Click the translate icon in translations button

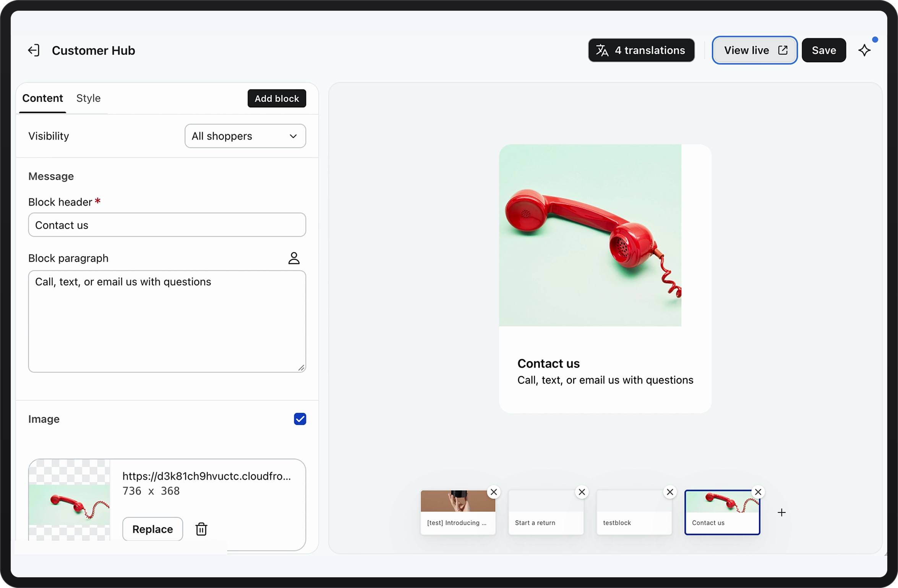point(602,50)
